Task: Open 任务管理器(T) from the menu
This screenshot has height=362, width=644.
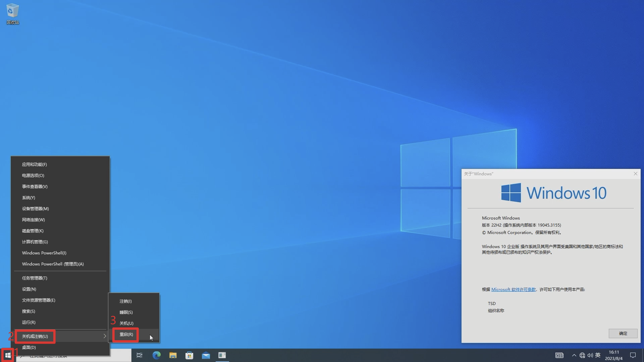Action: tap(60, 278)
